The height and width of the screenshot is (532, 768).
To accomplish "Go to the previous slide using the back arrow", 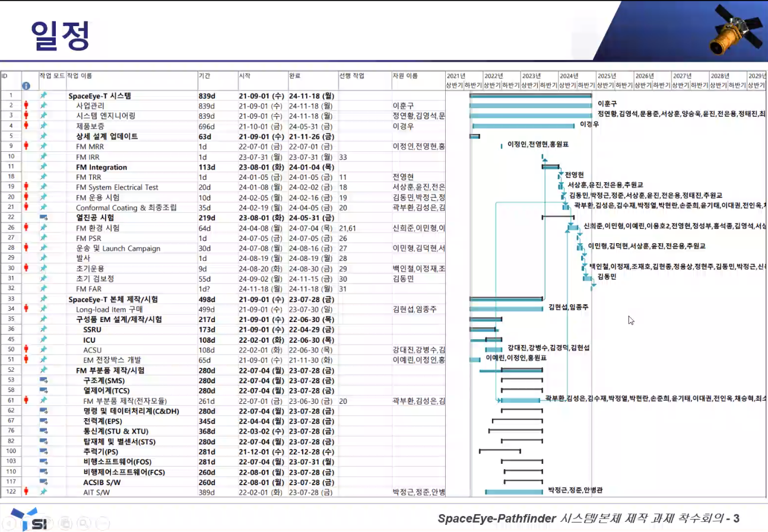I will click(x=9, y=523).
